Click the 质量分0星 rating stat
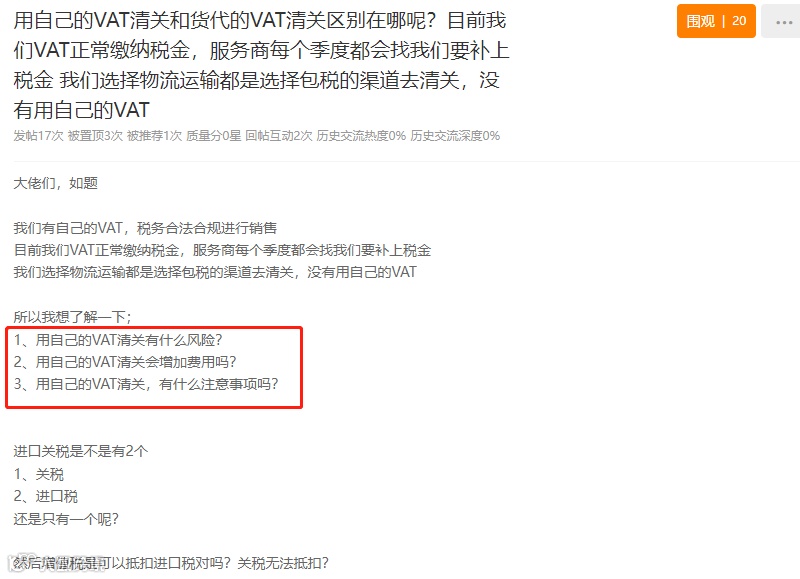This screenshot has width=800, height=579. click(x=213, y=136)
